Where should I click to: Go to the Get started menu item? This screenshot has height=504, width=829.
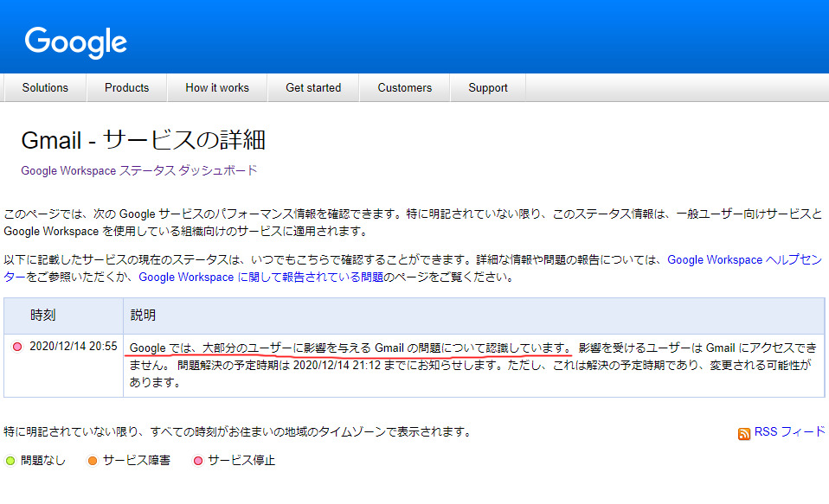[313, 87]
